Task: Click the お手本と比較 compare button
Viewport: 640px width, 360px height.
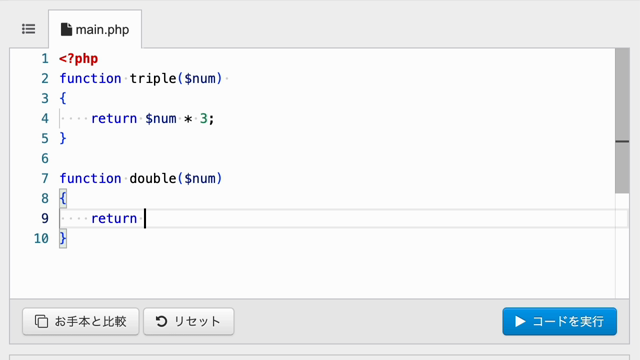Action: click(x=81, y=322)
